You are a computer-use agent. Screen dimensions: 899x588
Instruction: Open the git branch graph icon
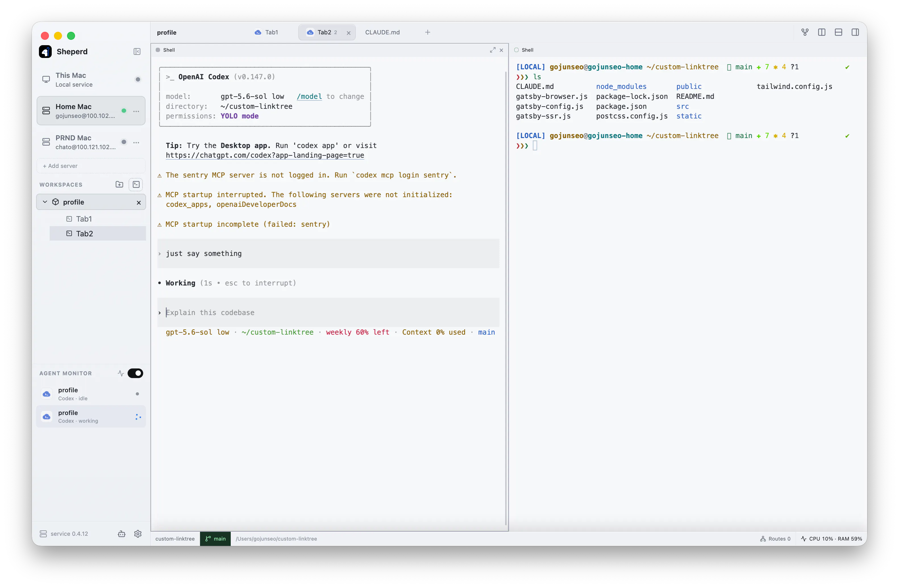(x=805, y=32)
